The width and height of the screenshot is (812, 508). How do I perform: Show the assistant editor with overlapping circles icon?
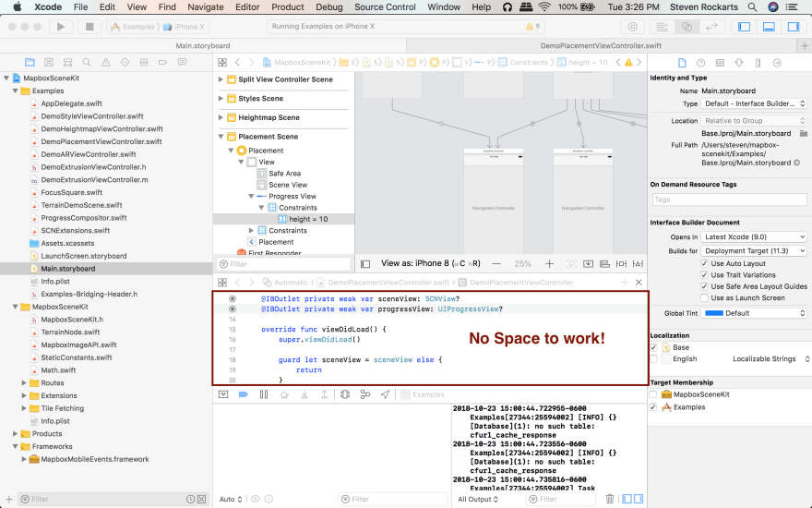click(687, 27)
